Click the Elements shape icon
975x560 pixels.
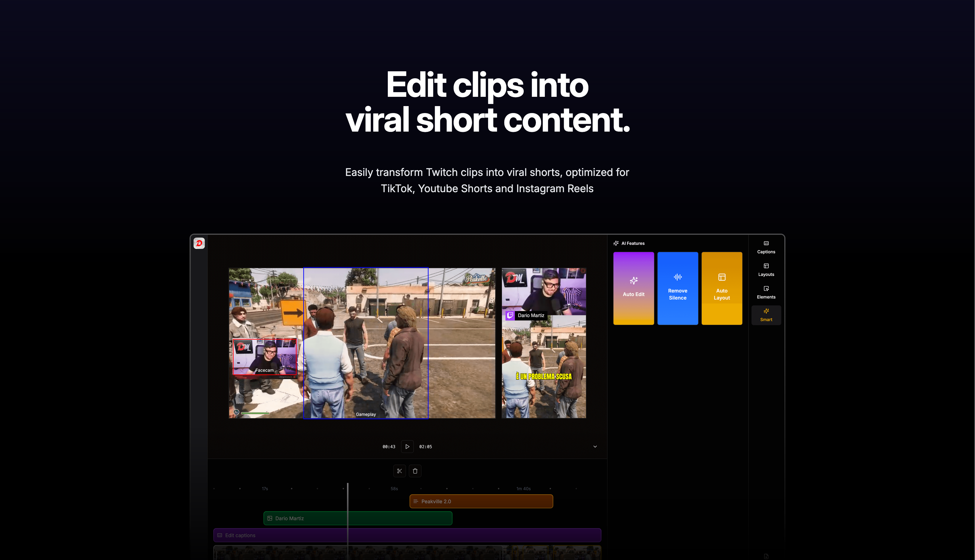pyautogui.click(x=766, y=288)
